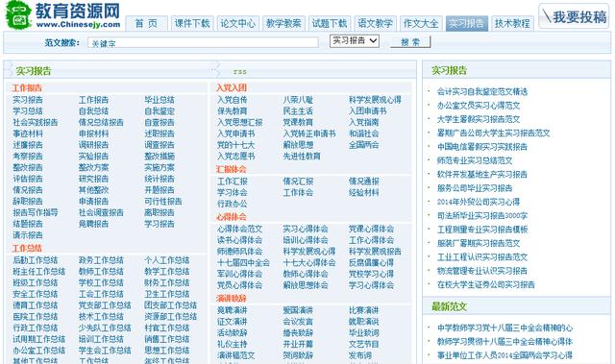This screenshot has height=364, width=615.
Task: Open 会计实习自我鉴定范文精选 article
Action: pyautogui.click(x=482, y=91)
